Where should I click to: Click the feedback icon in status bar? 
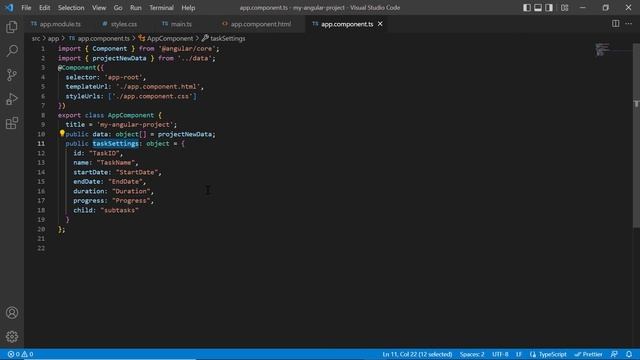[x=614, y=354]
